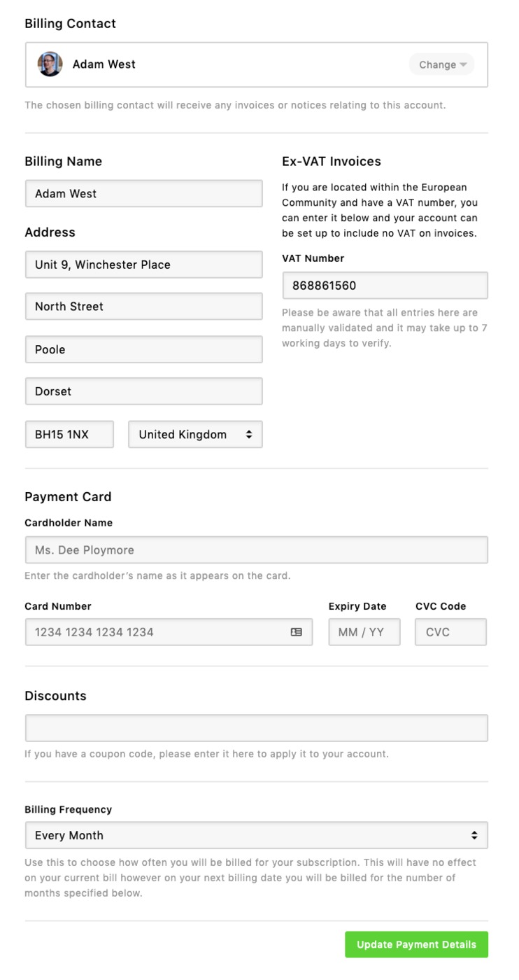
Task: Focus the Discounts coupon code field
Action: tap(256, 728)
